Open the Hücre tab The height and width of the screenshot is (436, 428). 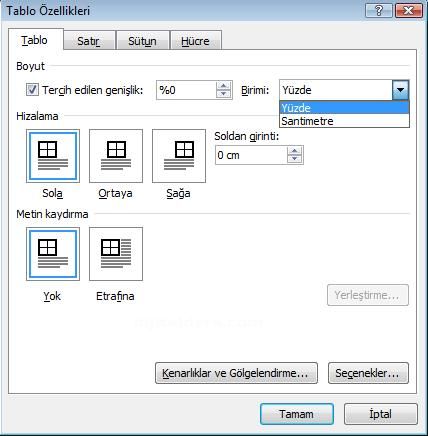(x=196, y=41)
